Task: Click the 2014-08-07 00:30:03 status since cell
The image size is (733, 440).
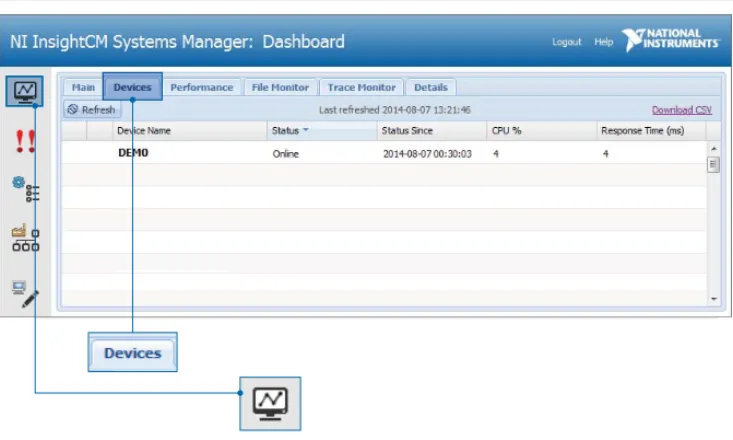Action: [x=427, y=154]
